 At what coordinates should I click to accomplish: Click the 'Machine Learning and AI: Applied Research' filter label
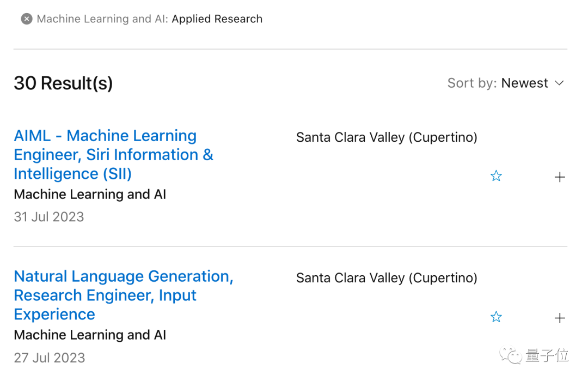(150, 19)
